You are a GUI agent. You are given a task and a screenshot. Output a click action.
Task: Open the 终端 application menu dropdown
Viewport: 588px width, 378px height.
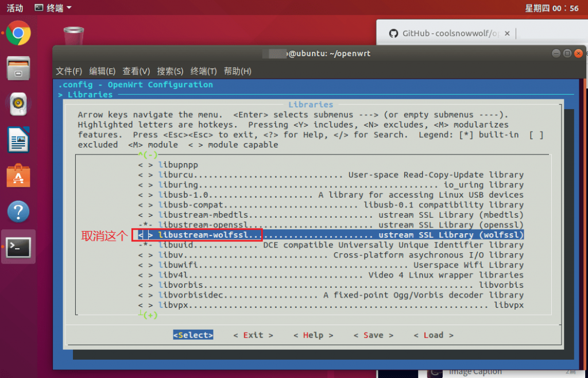pyautogui.click(x=53, y=8)
